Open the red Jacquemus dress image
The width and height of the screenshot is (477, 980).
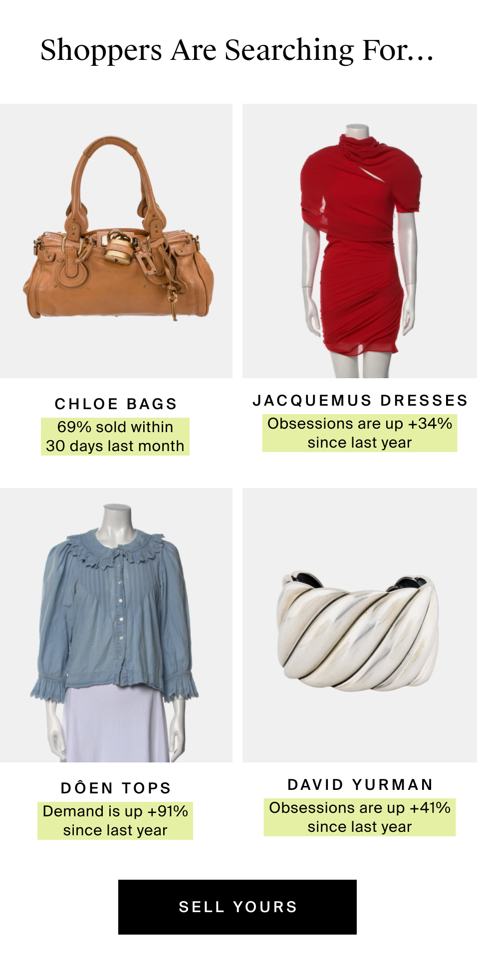point(360,241)
